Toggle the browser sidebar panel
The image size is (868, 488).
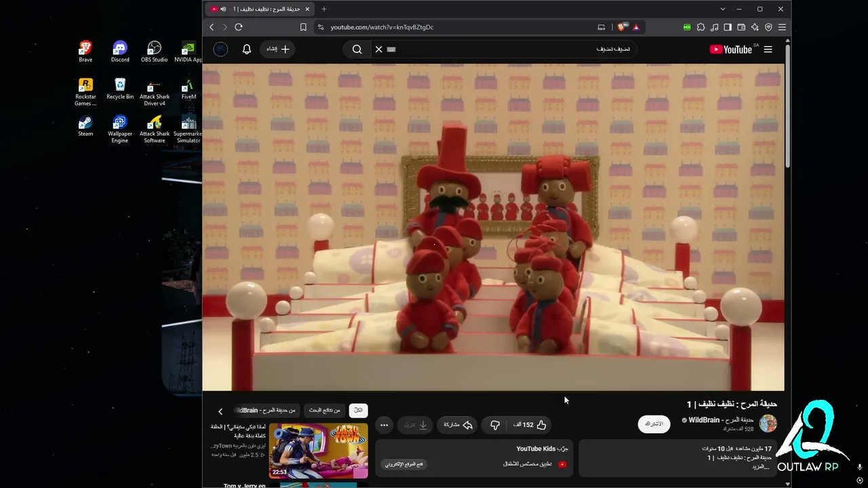tap(728, 27)
